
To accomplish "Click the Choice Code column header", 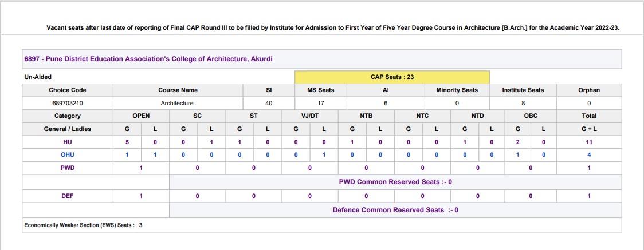I will click(68, 90).
